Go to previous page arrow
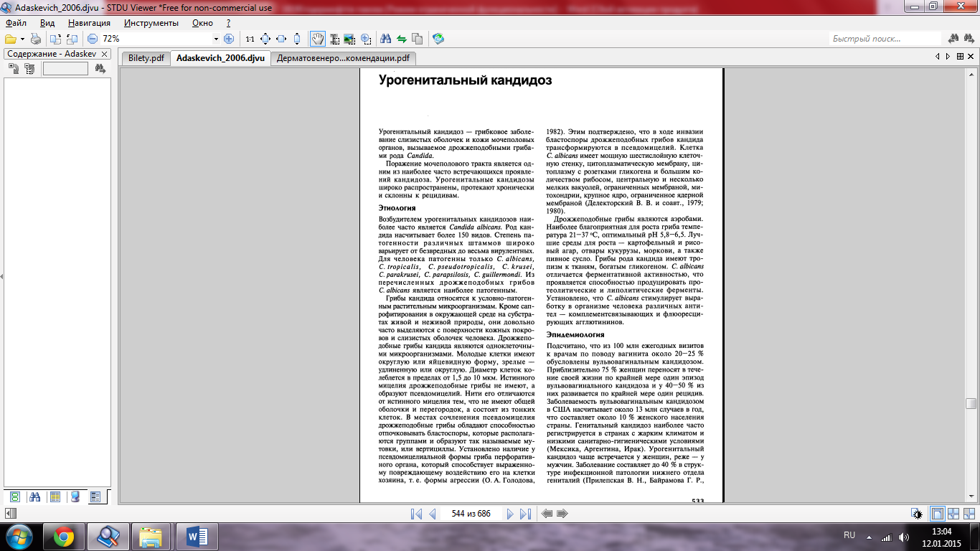This screenshot has height=551, width=980. pos(432,514)
